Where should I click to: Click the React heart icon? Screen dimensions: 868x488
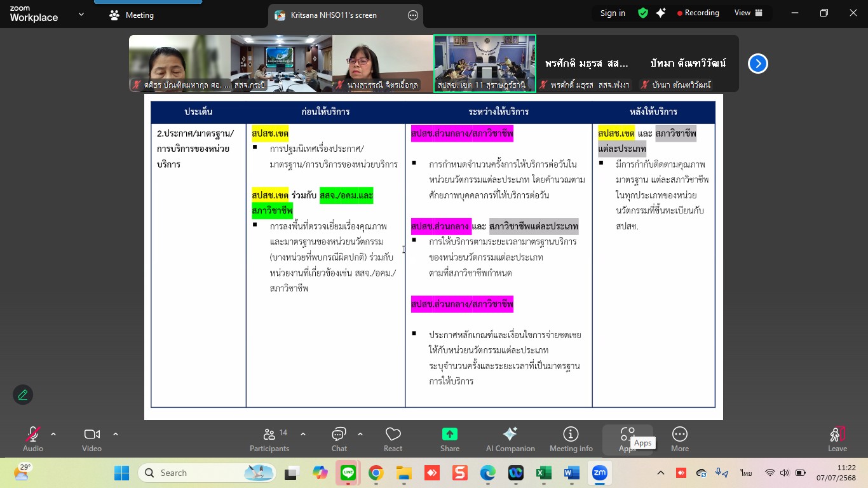tap(393, 439)
